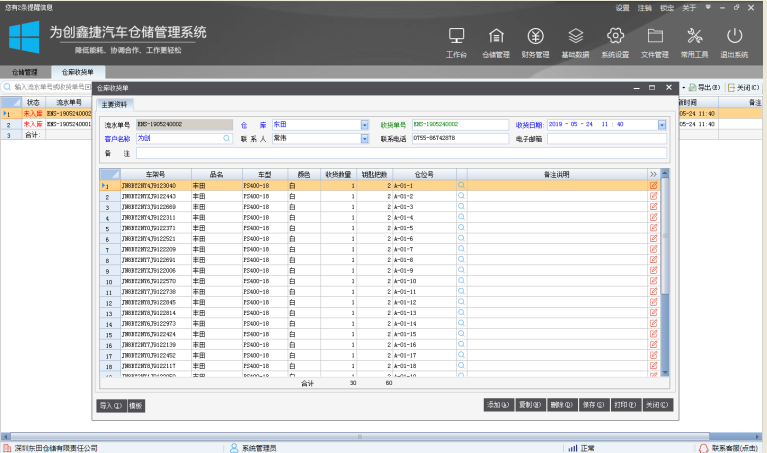Click the 添加(A) add button

[498, 405]
